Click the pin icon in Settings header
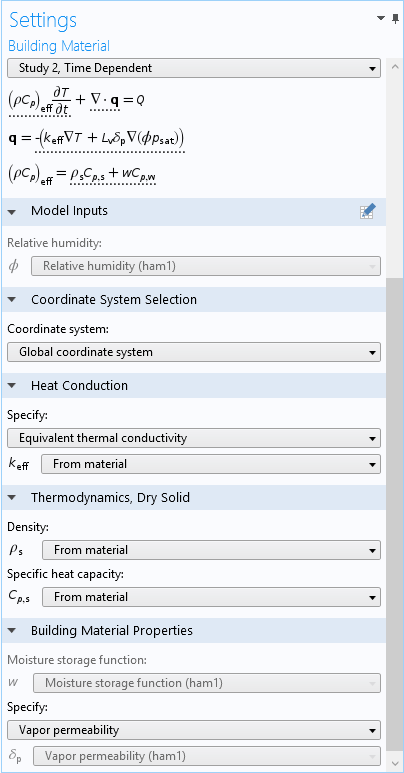 pos(395,18)
